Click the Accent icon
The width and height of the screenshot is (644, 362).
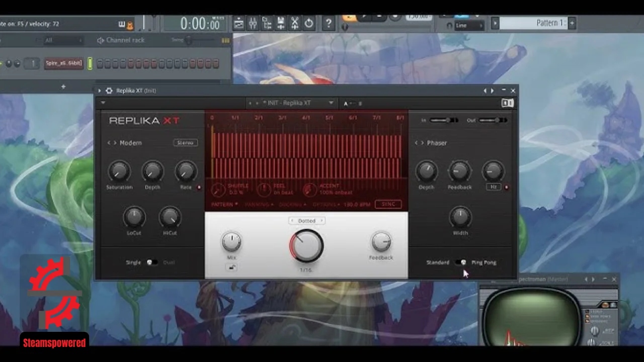pyautogui.click(x=309, y=190)
